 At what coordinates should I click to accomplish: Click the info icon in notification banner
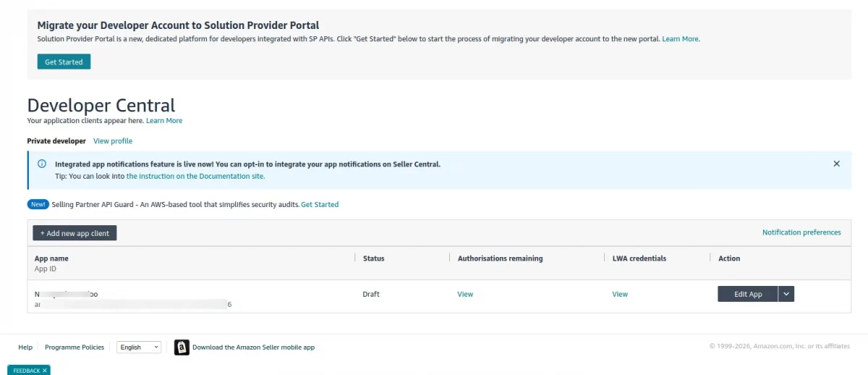tap(42, 164)
